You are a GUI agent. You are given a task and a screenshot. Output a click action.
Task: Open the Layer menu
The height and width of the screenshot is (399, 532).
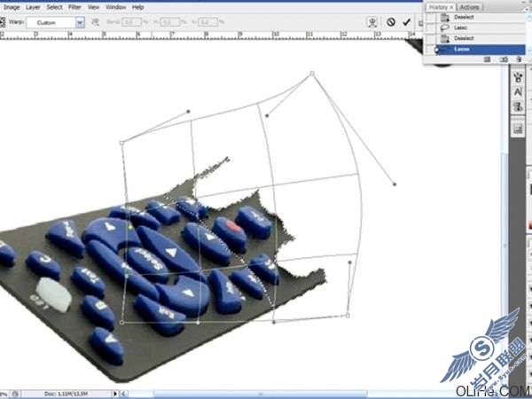coord(33,7)
